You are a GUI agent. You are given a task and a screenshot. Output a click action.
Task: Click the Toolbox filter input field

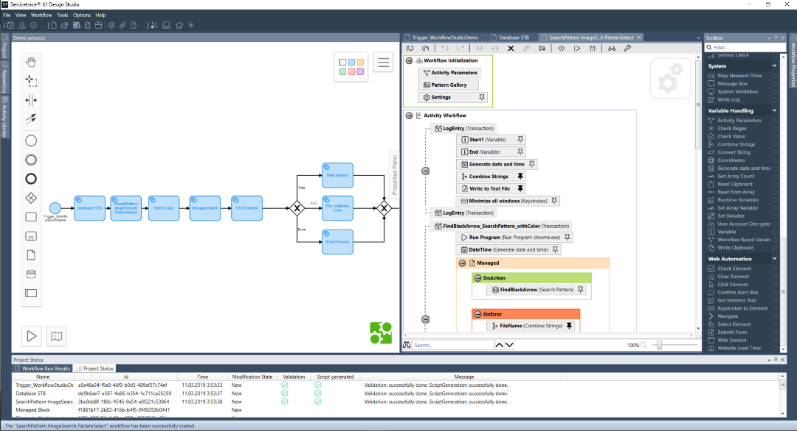740,47
